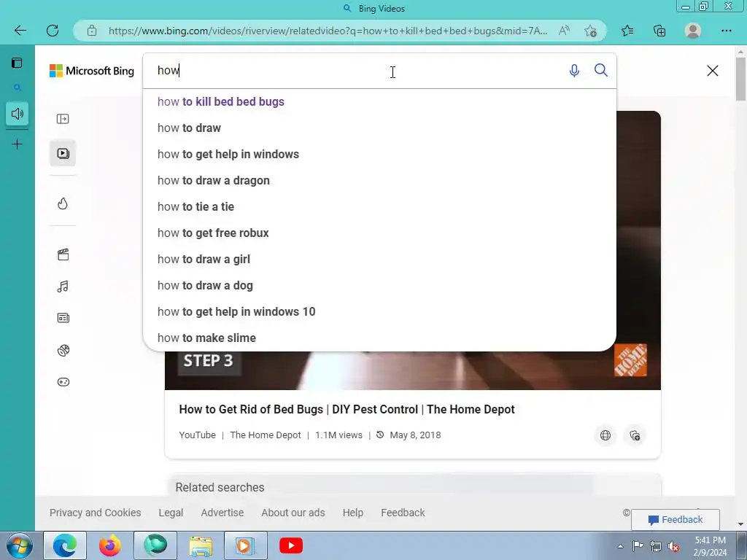Open About our ads link
The height and width of the screenshot is (560, 747).
(x=293, y=513)
